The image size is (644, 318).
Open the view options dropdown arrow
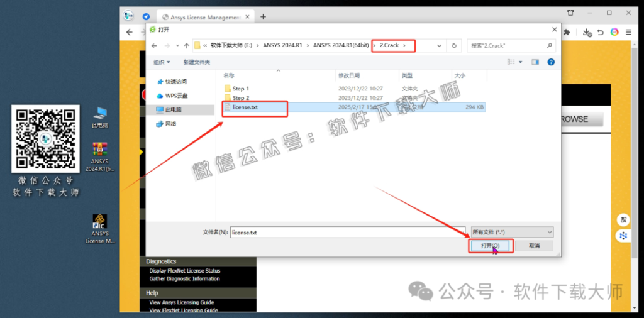pyautogui.click(x=520, y=62)
